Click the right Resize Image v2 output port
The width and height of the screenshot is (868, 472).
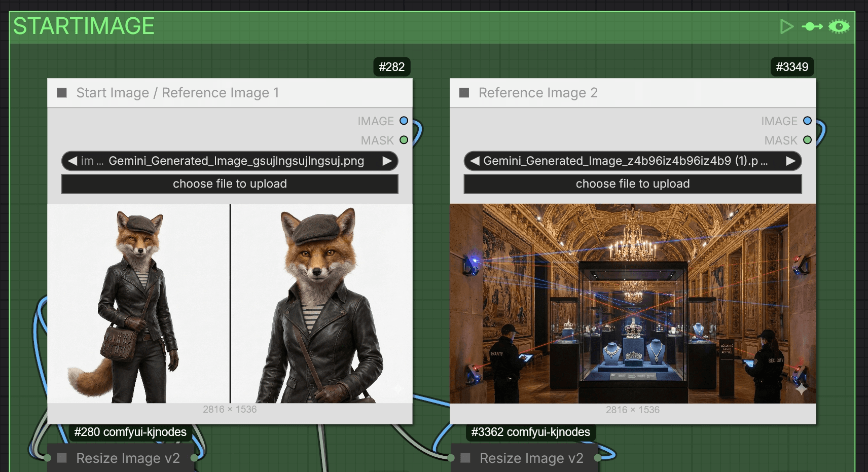point(598,458)
